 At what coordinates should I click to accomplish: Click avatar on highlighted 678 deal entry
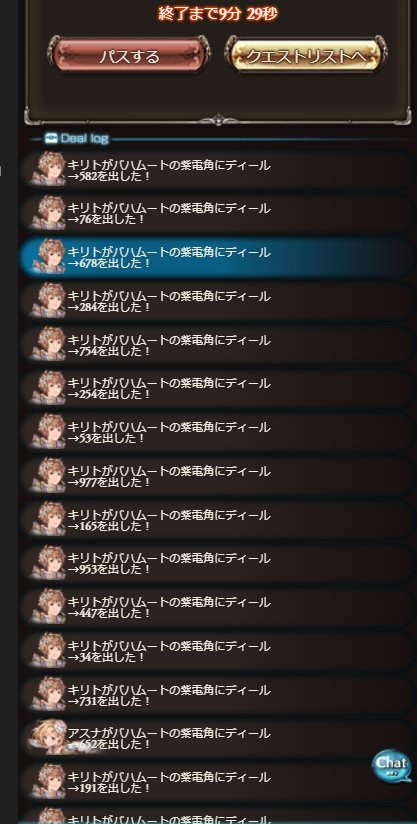click(48, 256)
